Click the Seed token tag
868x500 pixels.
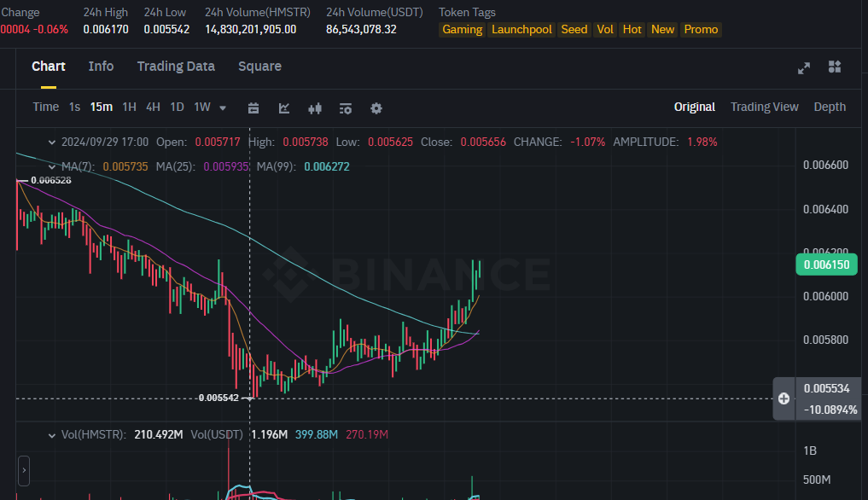coord(574,29)
